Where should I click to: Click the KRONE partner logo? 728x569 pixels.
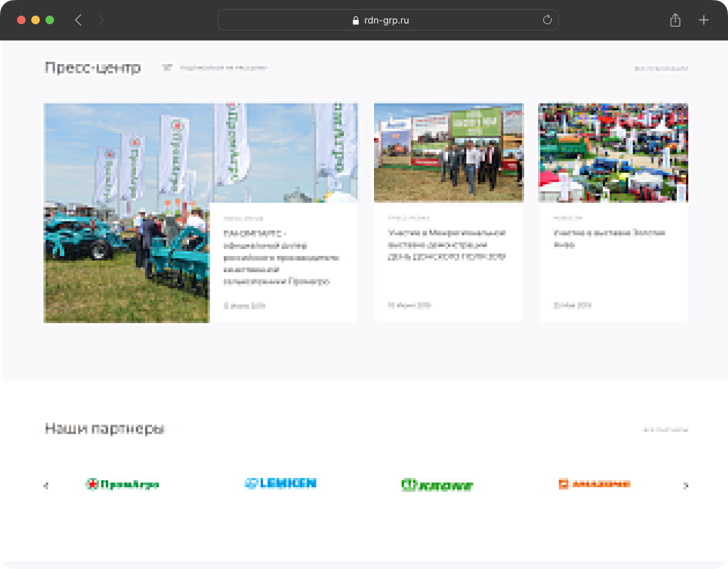coord(437,486)
